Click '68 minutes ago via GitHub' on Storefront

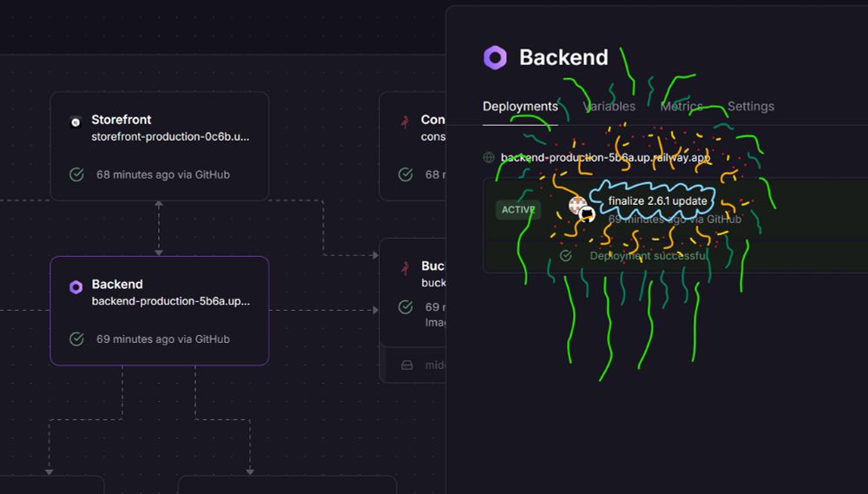[163, 175]
